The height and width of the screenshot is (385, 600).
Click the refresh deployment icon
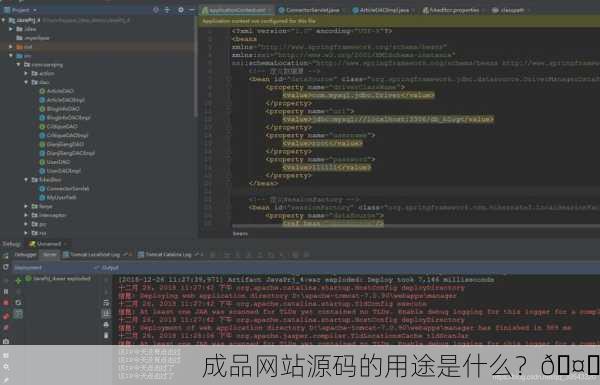pos(18,303)
